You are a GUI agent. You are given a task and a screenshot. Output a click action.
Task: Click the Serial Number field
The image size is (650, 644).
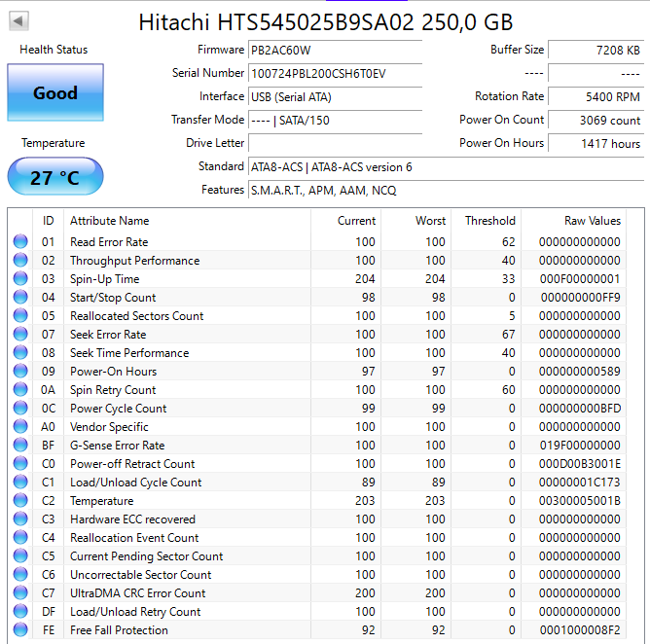point(335,74)
